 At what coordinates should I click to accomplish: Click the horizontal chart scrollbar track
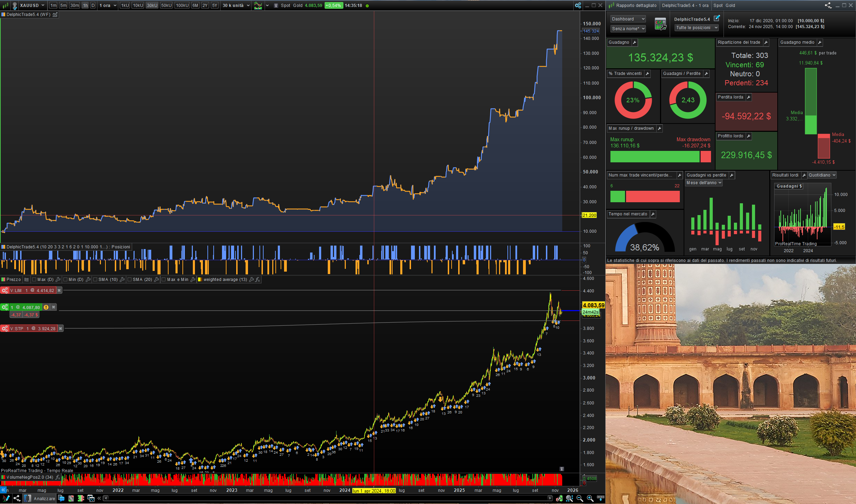pos(326,498)
